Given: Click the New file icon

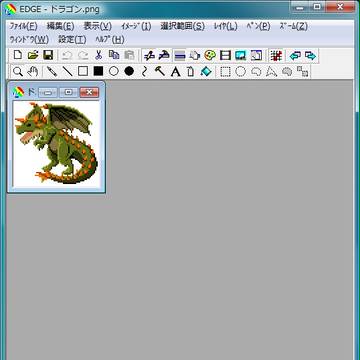Looking at the screenshot, I should (x=18, y=55).
